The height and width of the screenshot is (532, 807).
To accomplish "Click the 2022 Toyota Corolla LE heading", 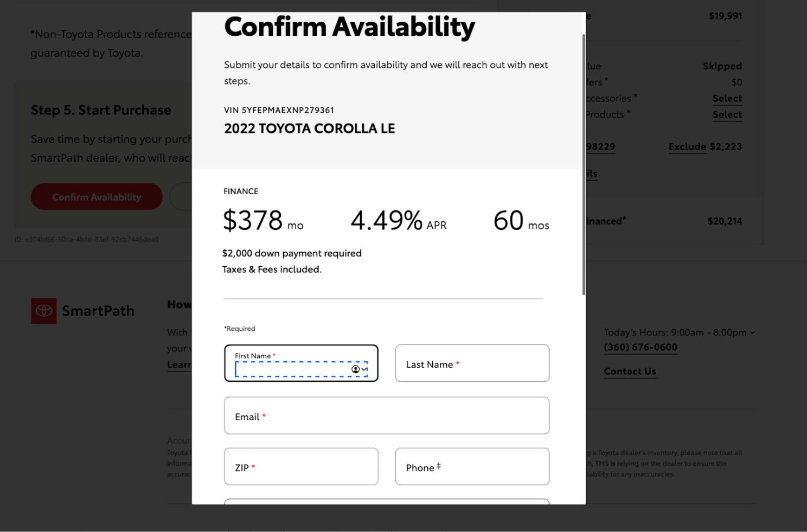I will point(310,129).
